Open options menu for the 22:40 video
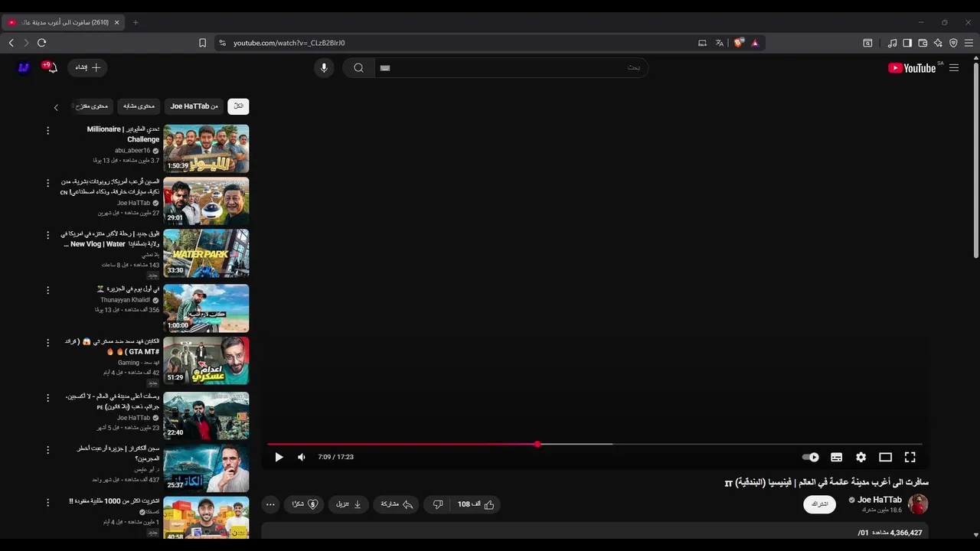This screenshot has height=551, width=980. pos(47,397)
